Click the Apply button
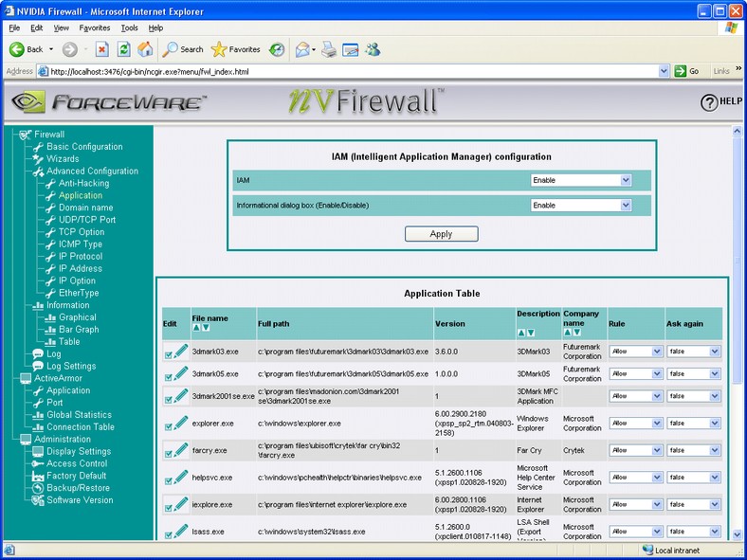This screenshot has width=747, height=560. pos(441,234)
